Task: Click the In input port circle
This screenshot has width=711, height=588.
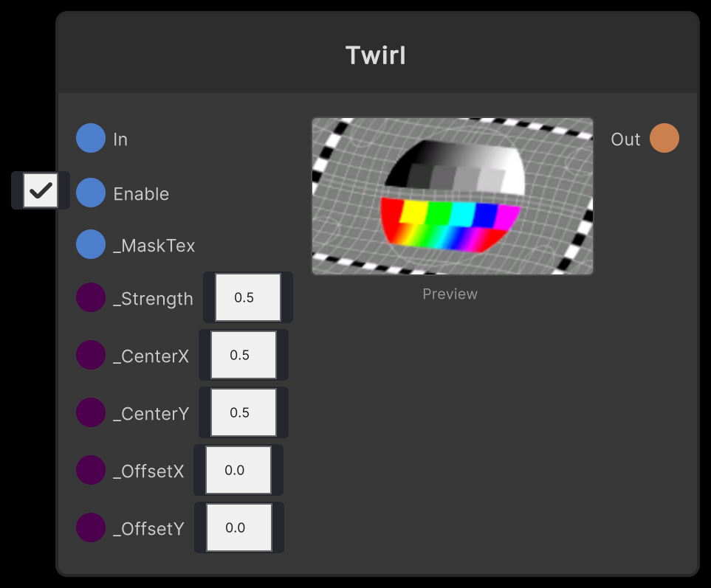Action: 90,138
